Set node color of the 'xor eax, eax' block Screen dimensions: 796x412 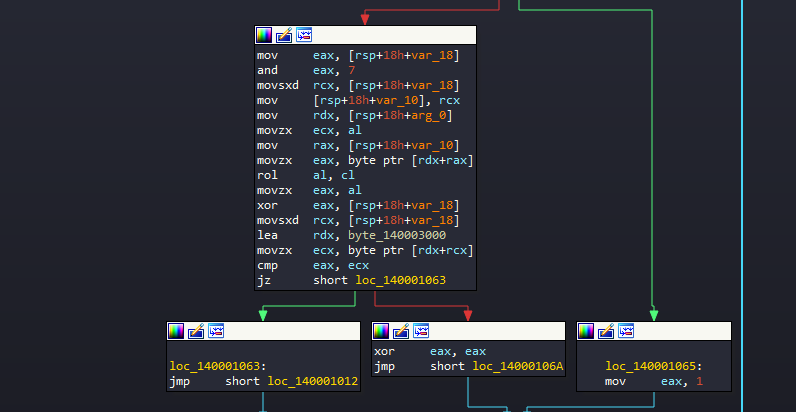(381, 331)
